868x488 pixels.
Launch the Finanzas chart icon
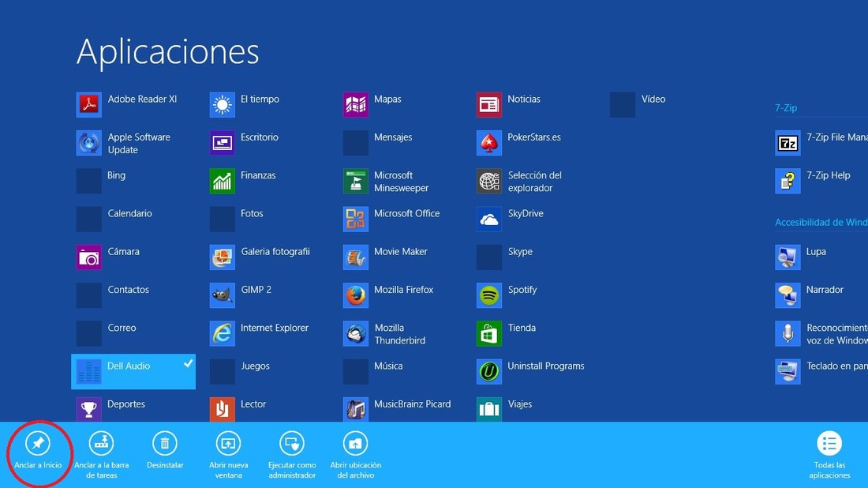(x=222, y=181)
